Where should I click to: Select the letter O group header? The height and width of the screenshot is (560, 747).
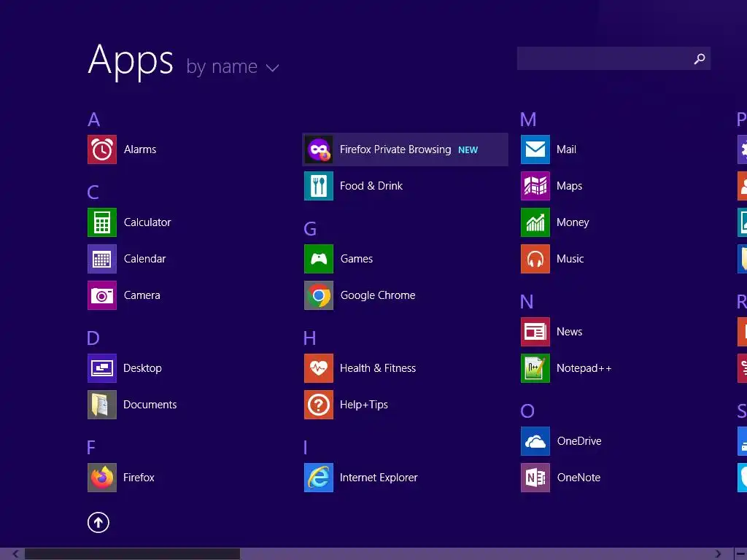[x=527, y=411]
